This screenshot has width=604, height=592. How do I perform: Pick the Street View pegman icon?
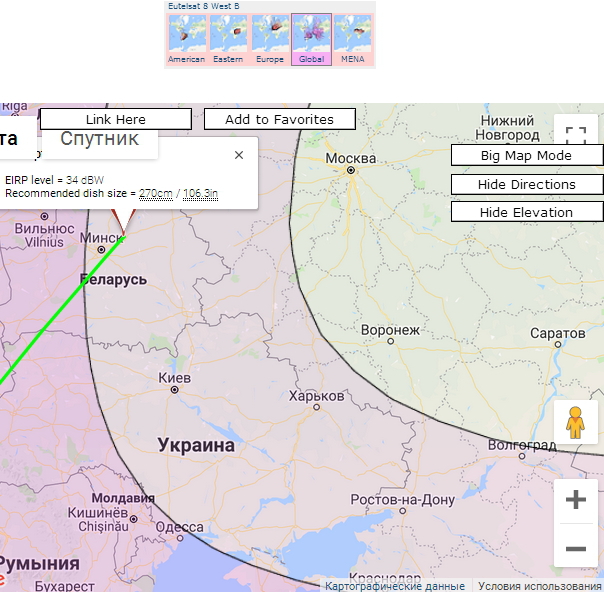click(576, 422)
